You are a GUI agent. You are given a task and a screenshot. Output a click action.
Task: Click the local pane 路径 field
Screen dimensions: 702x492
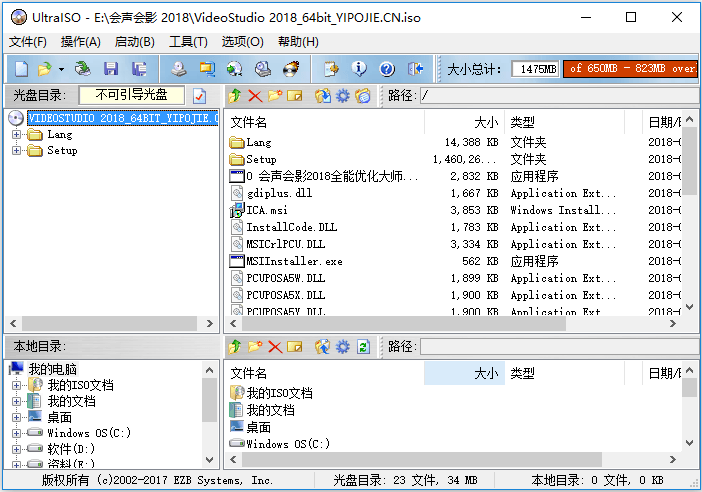click(560, 347)
